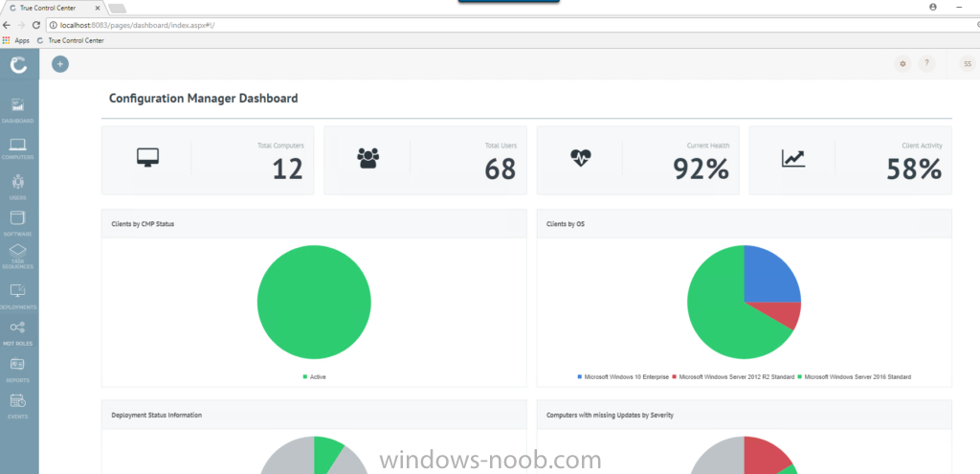The width and height of the screenshot is (980, 474).
Task: Click the Clients by CMP Status panel title
Action: (143, 224)
